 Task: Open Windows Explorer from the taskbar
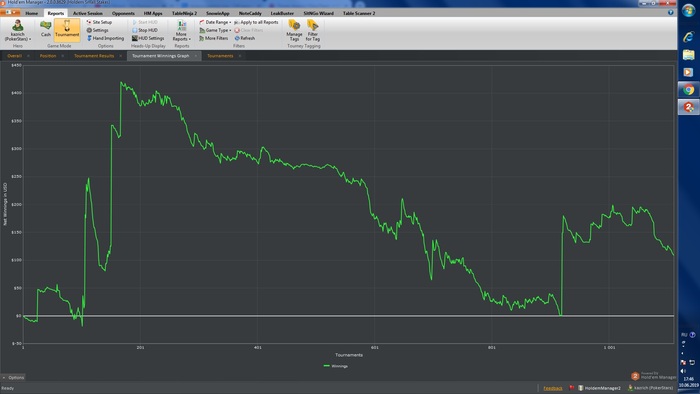pos(688,55)
